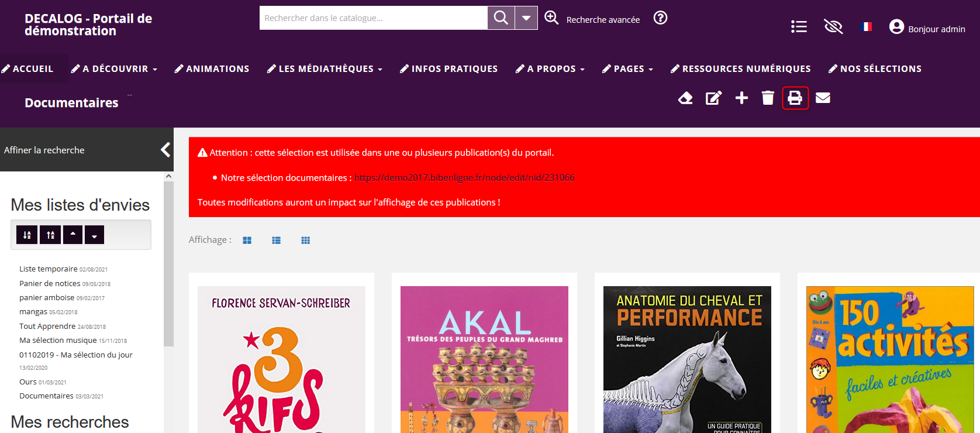The image size is (980, 433).
Task: Click the envelope icon to email selection
Action: point(823,98)
